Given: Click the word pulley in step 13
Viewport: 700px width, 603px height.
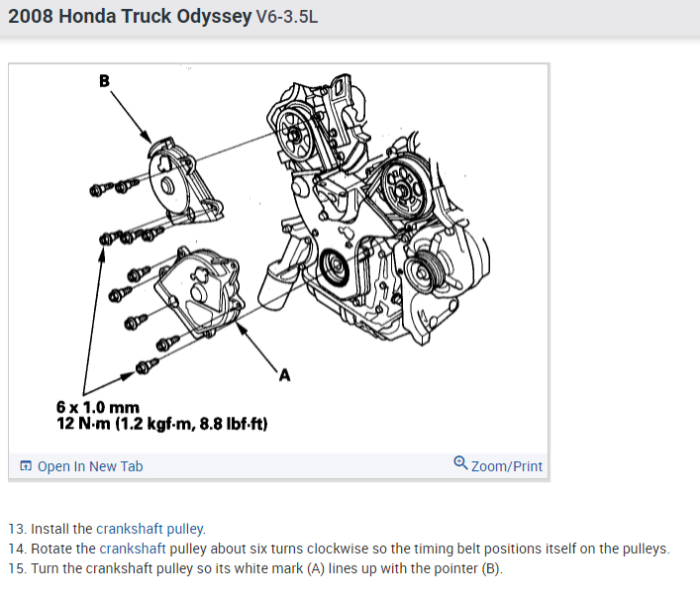Looking at the screenshot, I should coord(185,529).
